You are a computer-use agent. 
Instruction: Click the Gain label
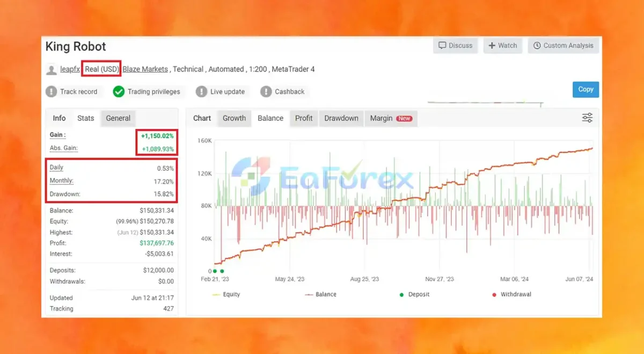pos(57,135)
